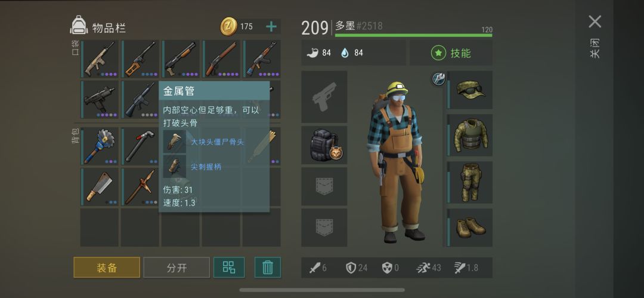Image resolution: width=644 pixels, height=298 pixels.
Task: Click the sort inventory grid icon
Action: coord(229,267)
